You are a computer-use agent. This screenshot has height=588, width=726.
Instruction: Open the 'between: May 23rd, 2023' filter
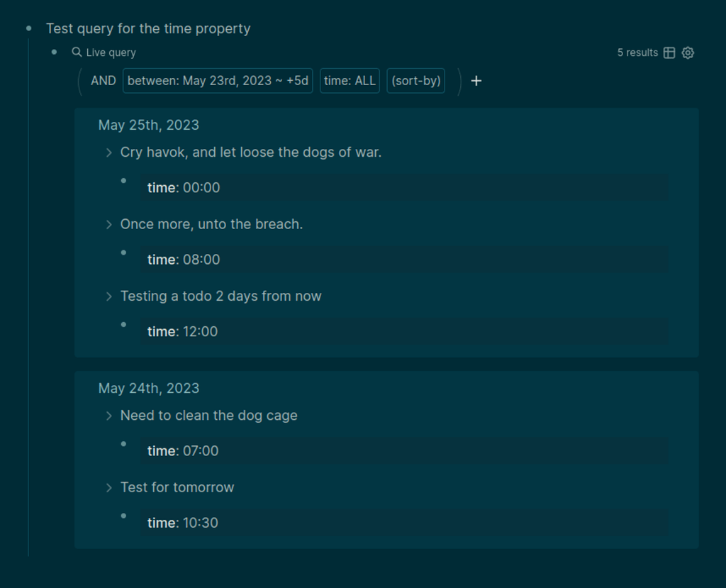point(218,81)
